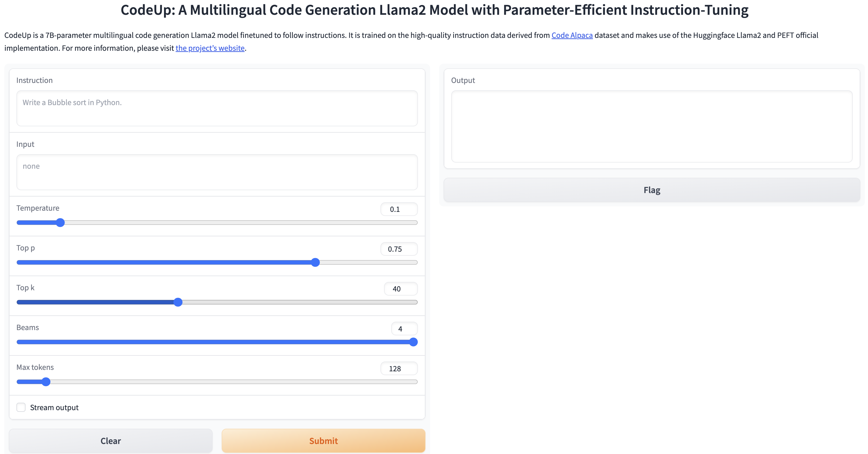
Task: Click the Output text area
Action: (x=651, y=126)
